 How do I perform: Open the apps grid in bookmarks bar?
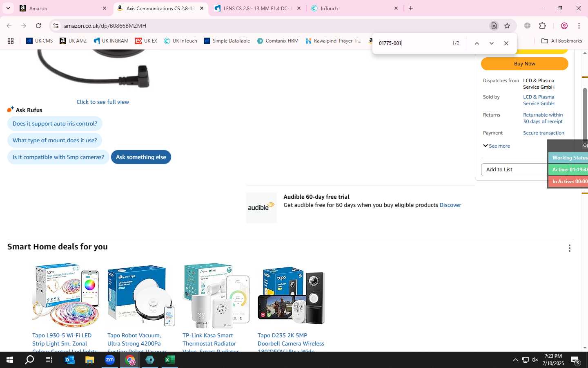pyautogui.click(x=11, y=41)
